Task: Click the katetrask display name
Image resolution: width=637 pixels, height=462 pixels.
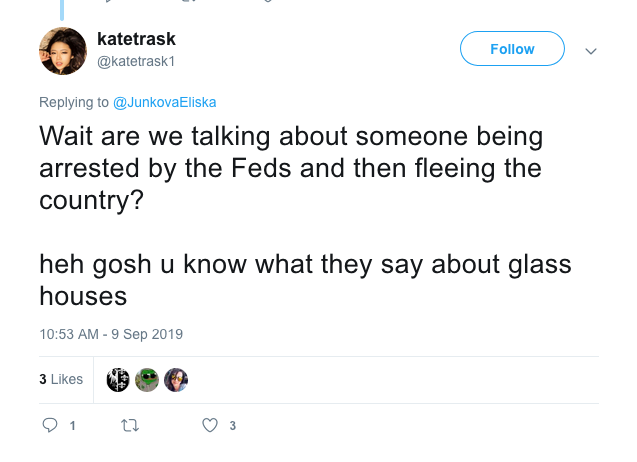Action: 136,39
